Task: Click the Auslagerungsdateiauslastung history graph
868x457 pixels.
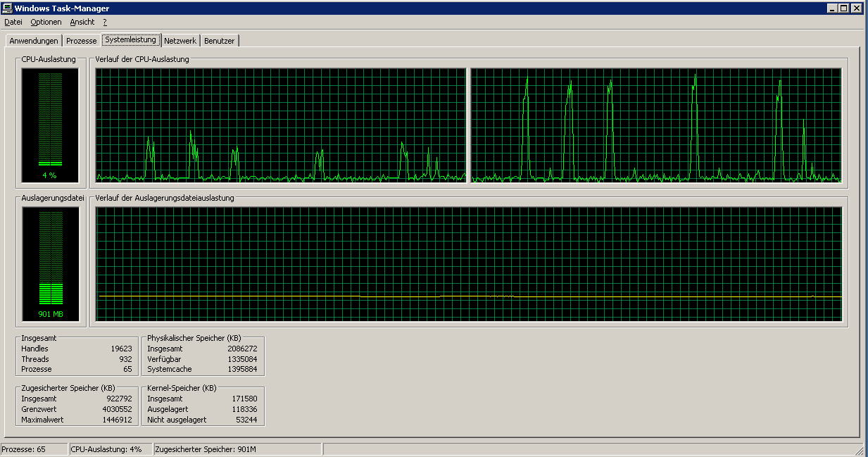Action: [469, 264]
